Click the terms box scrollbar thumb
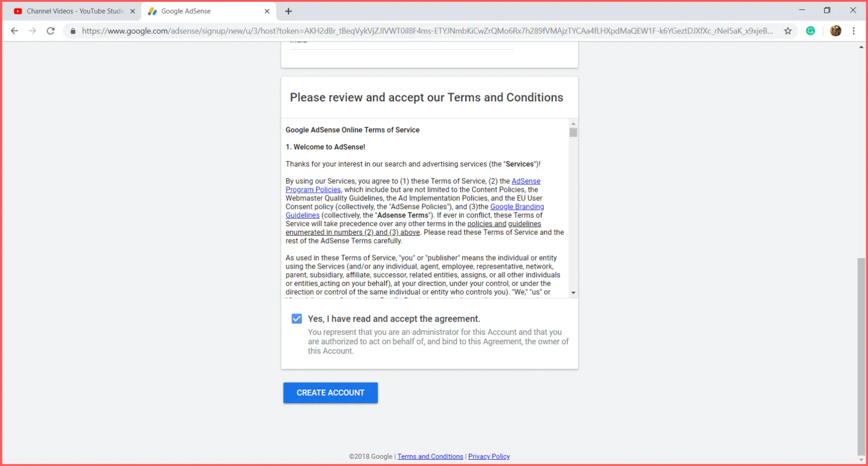The width and height of the screenshot is (868, 466). (x=573, y=132)
